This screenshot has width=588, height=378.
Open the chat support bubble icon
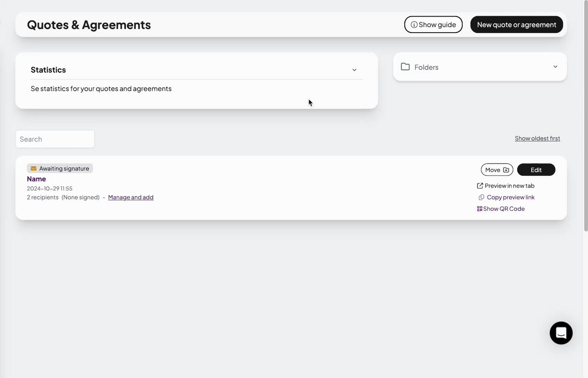(561, 333)
